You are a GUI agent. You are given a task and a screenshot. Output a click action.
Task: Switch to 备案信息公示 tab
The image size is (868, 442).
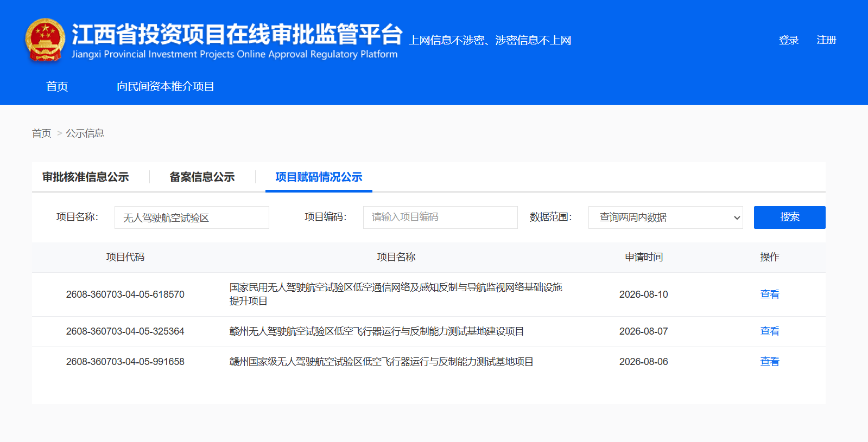pyautogui.click(x=202, y=177)
